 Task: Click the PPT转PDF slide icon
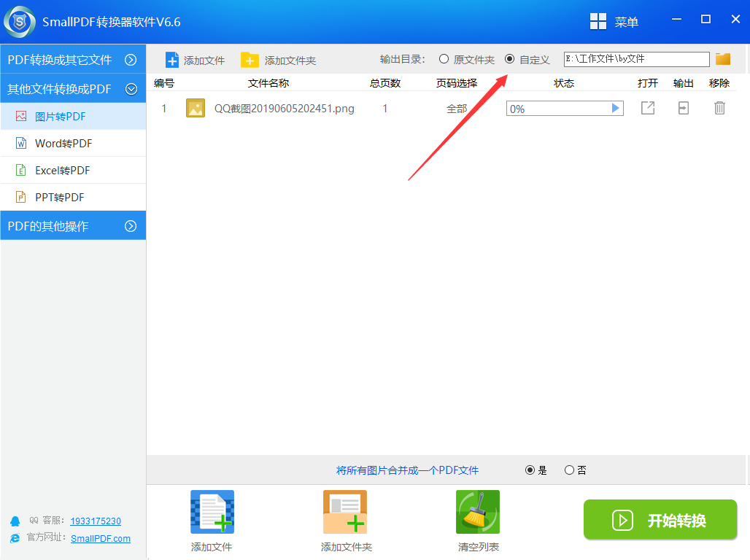coord(21,197)
